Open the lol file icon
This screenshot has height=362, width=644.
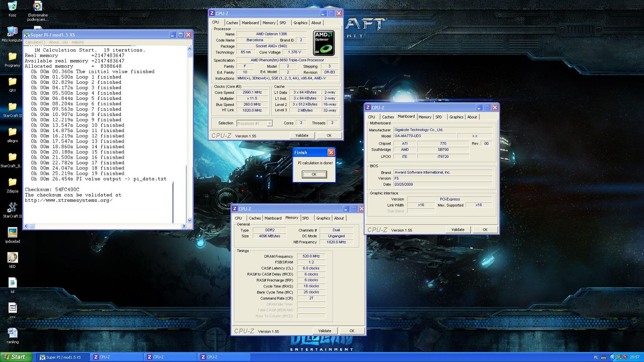[12, 283]
